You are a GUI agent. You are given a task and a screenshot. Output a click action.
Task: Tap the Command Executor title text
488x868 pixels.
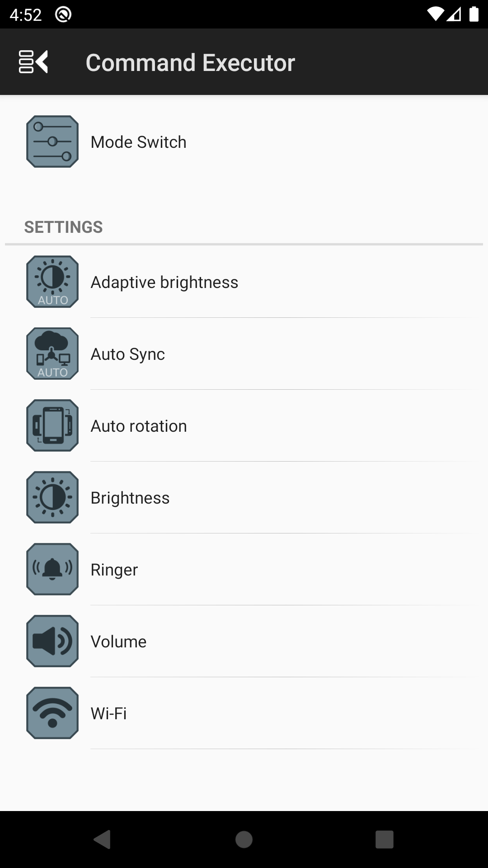pos(190,62)
